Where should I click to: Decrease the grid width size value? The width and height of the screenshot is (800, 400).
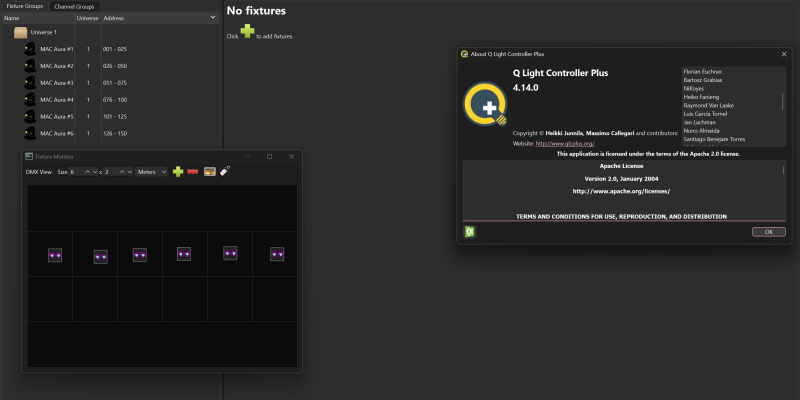tap(95, 172)
